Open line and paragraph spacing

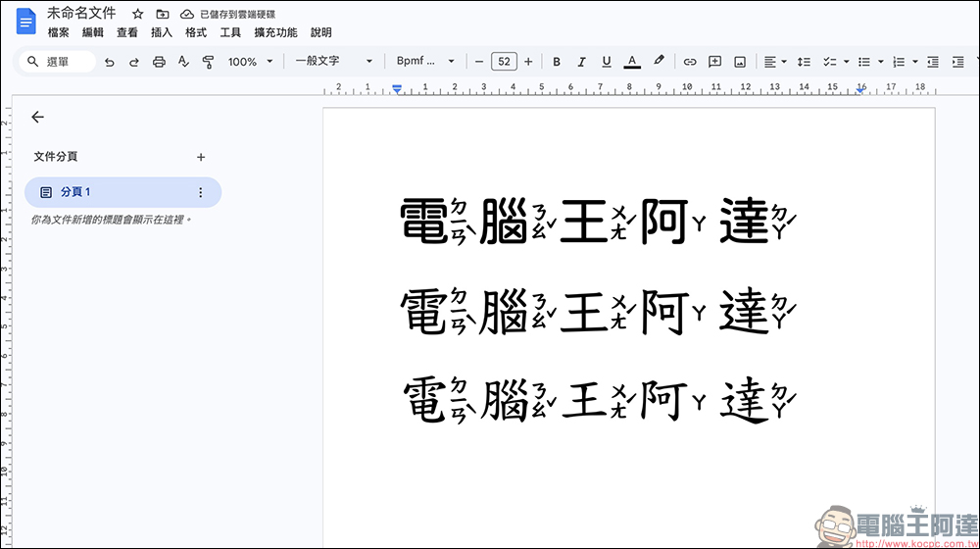pos(805,62)
